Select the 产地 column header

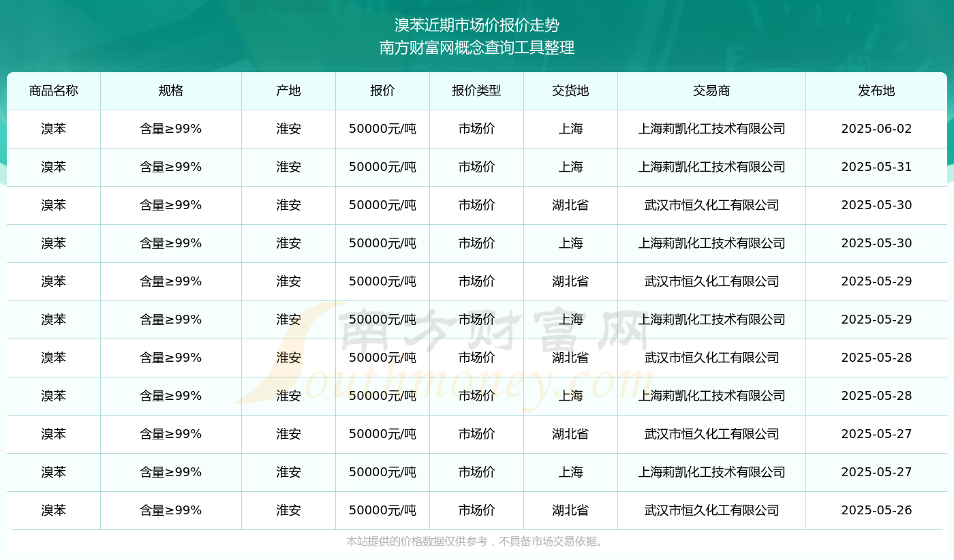[x=289, y=91]
